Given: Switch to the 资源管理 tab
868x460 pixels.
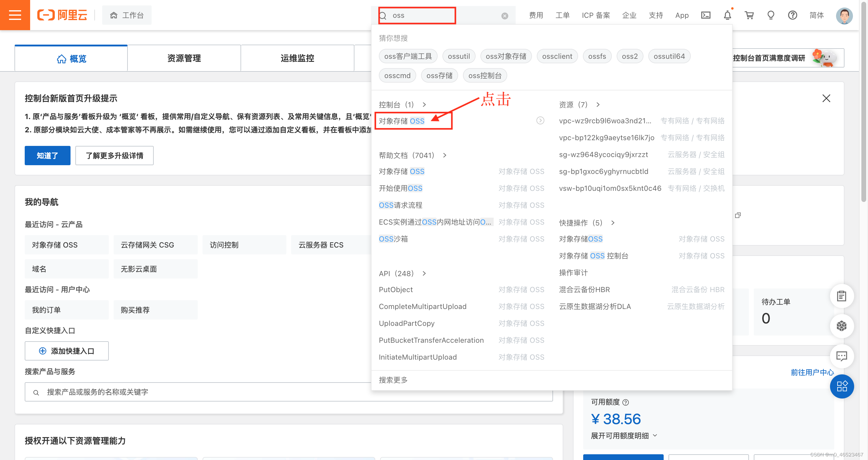Looking at the screenshot, I should [184, 58].
